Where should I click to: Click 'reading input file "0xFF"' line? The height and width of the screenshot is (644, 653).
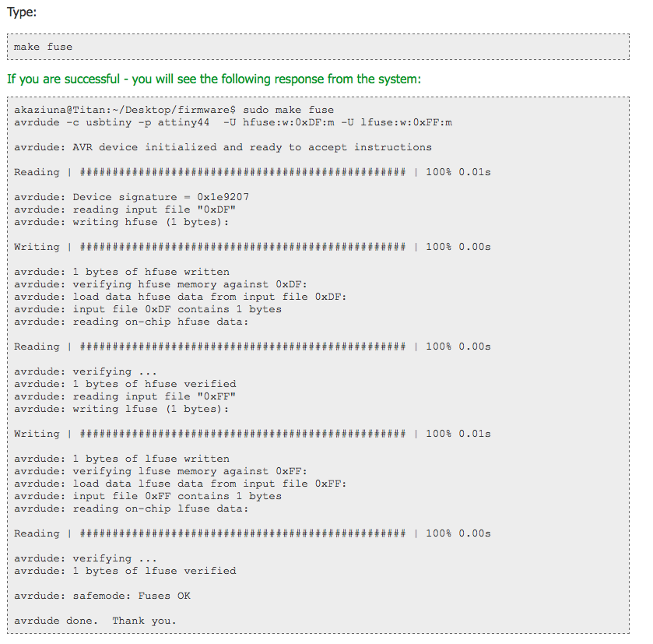(125, 396)
